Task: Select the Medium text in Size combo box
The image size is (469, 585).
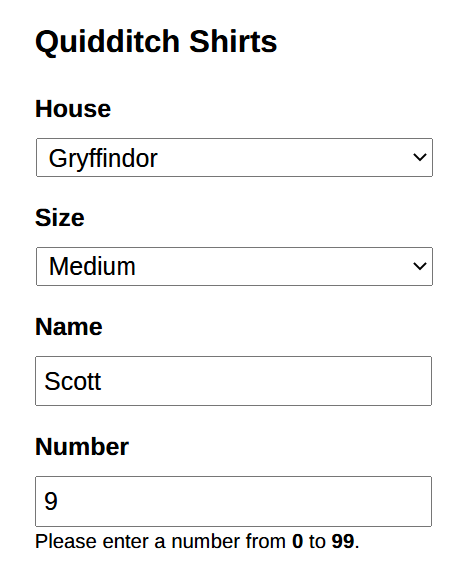Action: (92, 266)
